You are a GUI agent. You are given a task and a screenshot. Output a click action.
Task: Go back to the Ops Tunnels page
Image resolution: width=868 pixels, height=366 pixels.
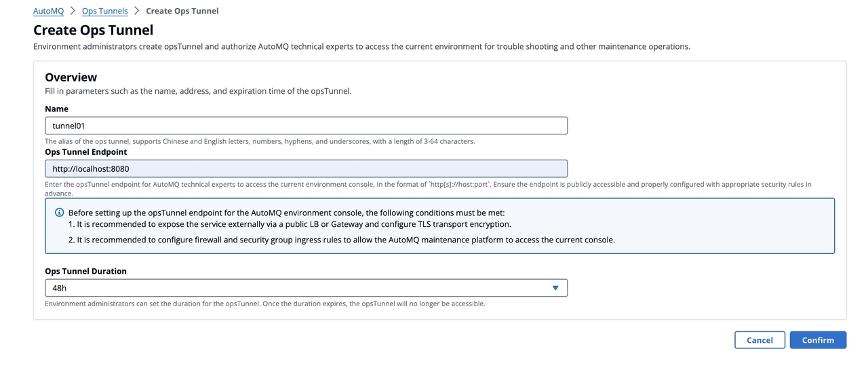(x=104, y=11)
